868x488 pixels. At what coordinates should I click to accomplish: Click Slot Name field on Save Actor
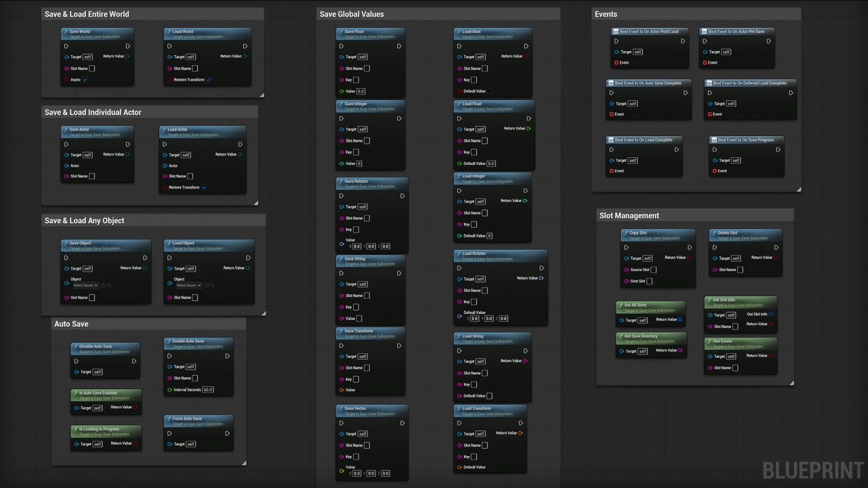pos(92,176)
